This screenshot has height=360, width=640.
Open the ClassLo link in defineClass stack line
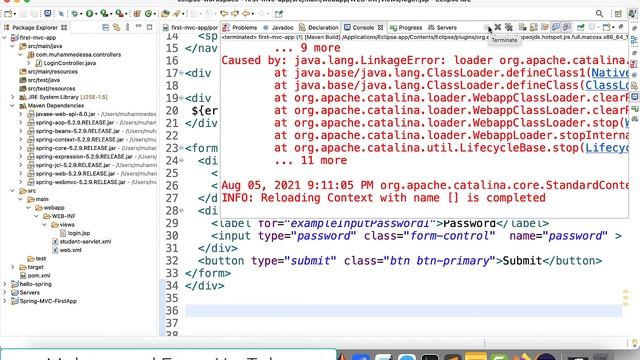607,85
